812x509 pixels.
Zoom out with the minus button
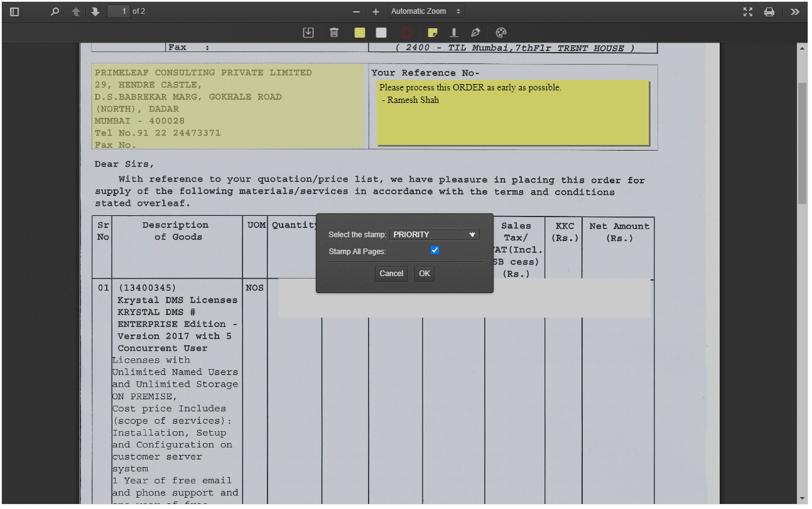(x=356, y=12)
